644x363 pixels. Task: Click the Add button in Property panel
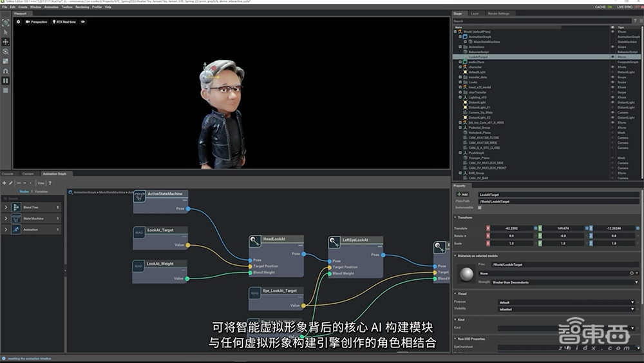click(x=462, y=194)
